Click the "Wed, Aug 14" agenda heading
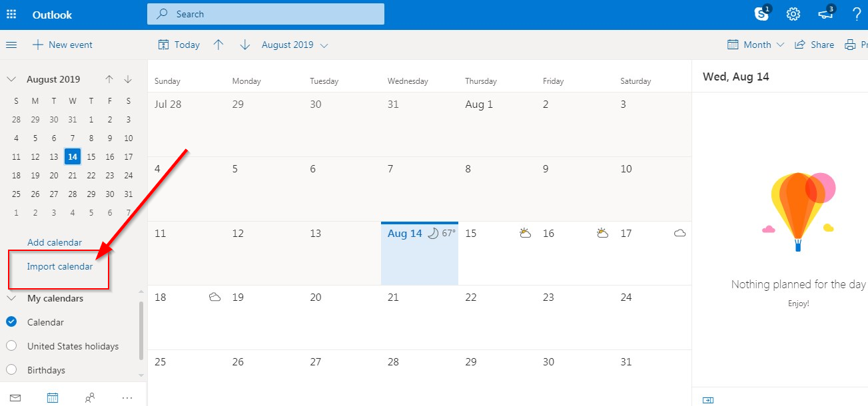868x406 pixels. [736, 77]
